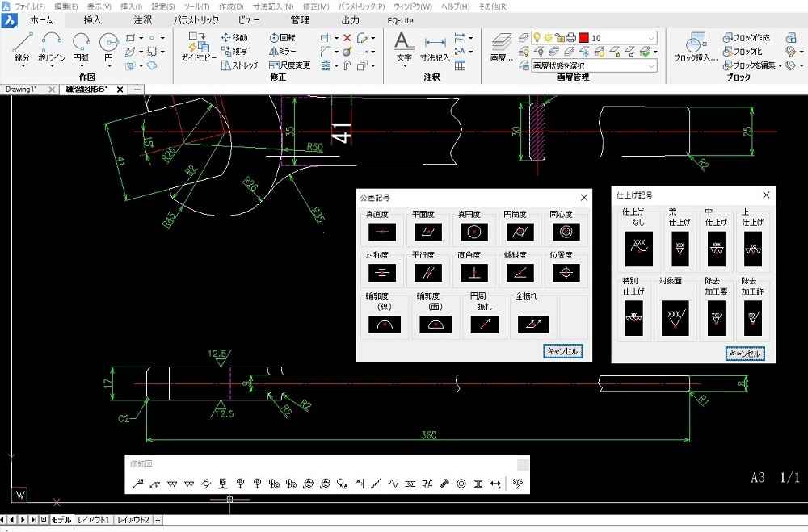Viewport: 808px width, 532px height.
Task: Open the ファイル(F) menu
Action: 29,6
